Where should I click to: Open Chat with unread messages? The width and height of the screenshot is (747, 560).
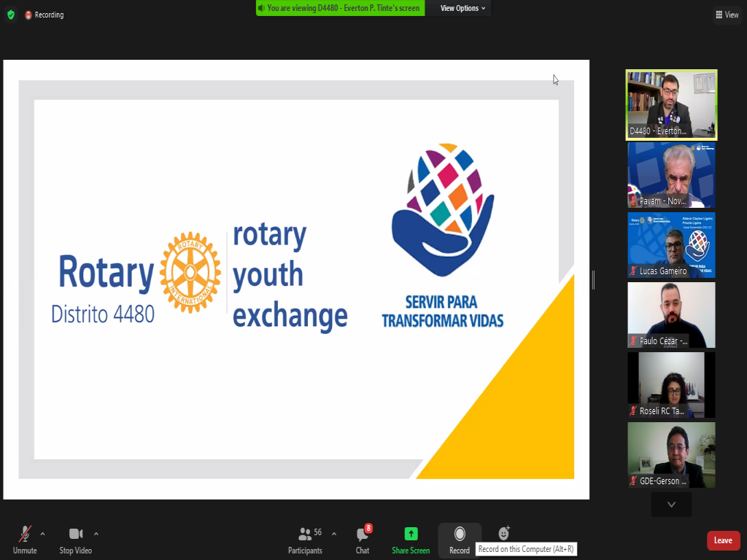[363, 539]
